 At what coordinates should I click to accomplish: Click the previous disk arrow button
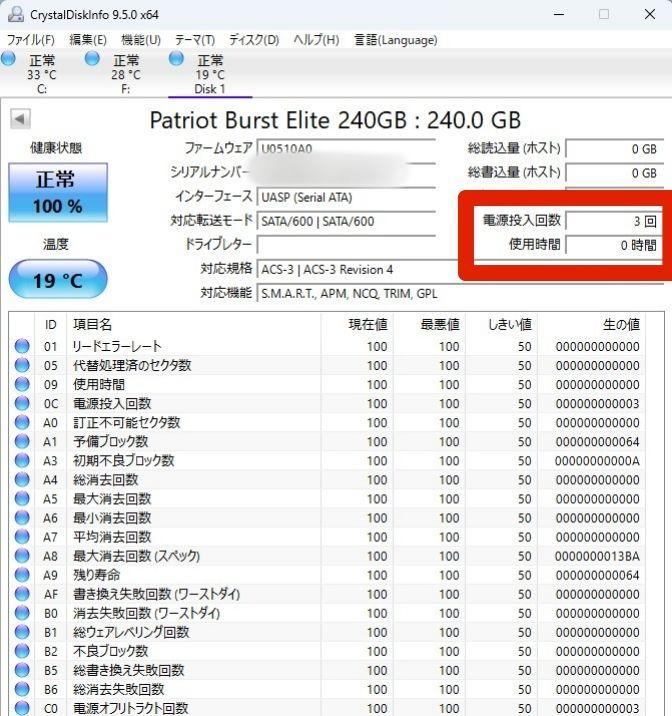point(20,119)
